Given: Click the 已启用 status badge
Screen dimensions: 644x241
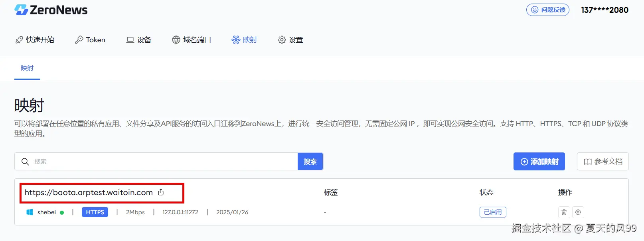Looking at the screenshot, I should click(x=493, y=212).
